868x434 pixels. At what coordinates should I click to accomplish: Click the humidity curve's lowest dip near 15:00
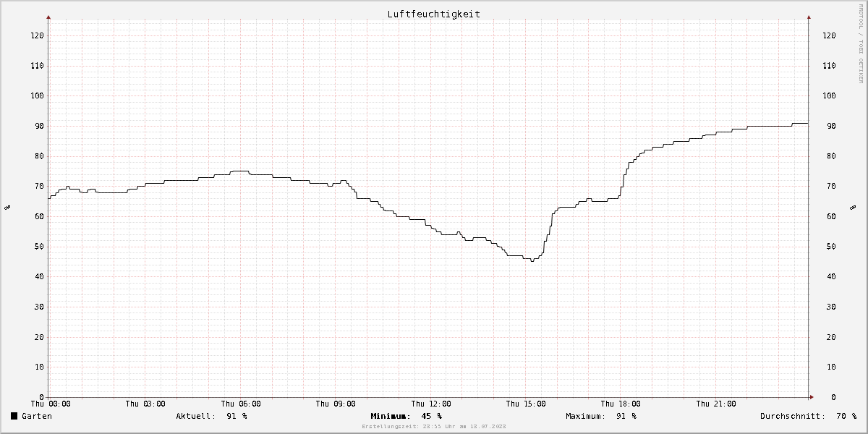click(x=532, y=261)
